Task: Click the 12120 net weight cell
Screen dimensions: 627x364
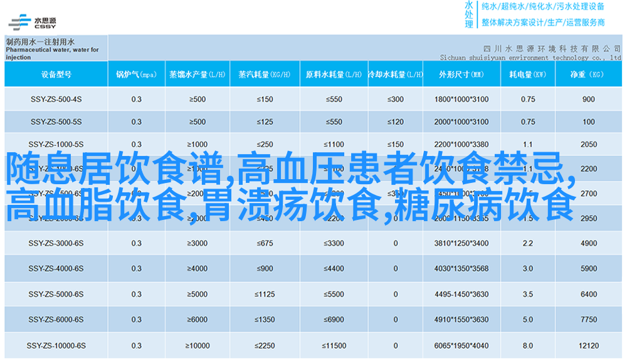Action: coord(588,345)
